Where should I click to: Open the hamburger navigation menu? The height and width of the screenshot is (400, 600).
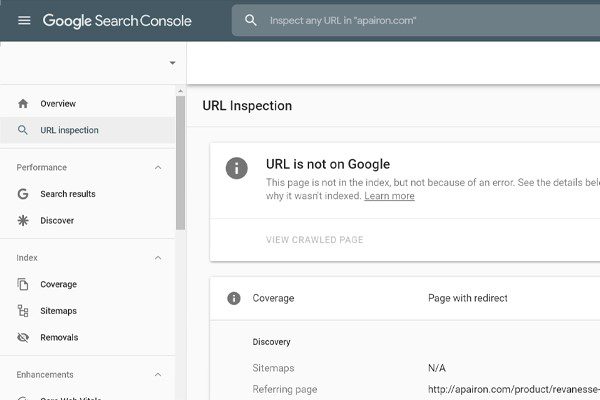(24, 20)
